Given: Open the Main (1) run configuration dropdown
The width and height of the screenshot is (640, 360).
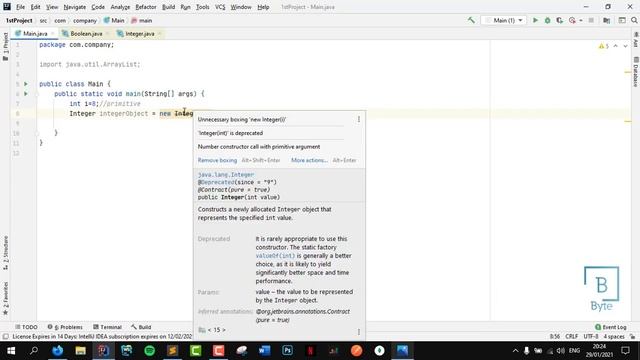Looking at the screenshot, I should [x=504, y=20].
